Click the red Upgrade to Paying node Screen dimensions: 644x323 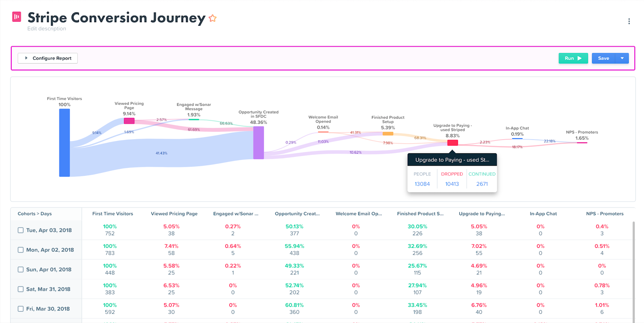[x=453, y=143]
